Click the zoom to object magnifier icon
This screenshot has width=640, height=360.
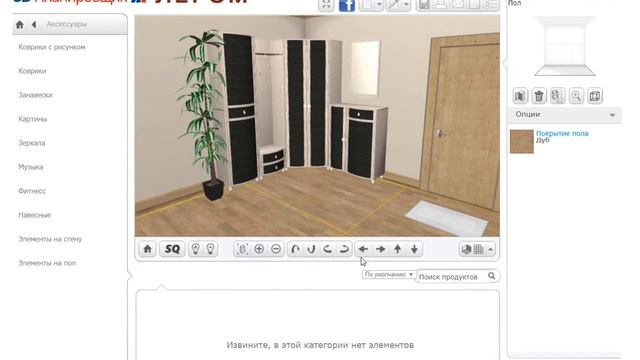(576, 96)
